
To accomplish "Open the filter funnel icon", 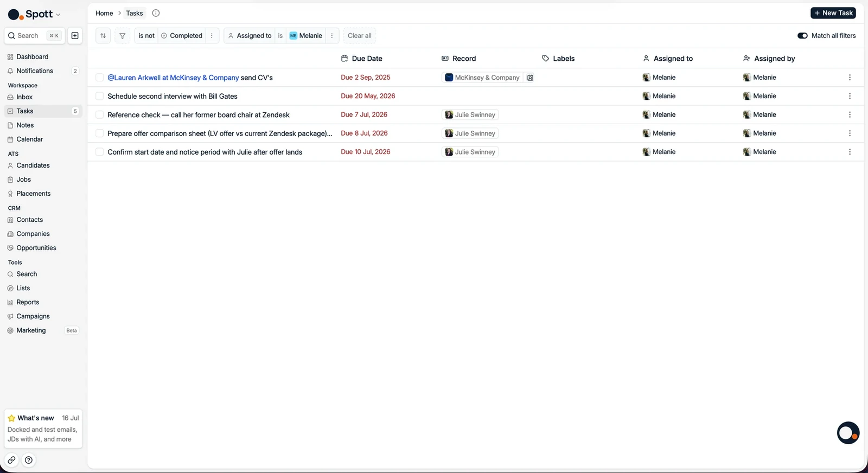I will tap(123, 36).
